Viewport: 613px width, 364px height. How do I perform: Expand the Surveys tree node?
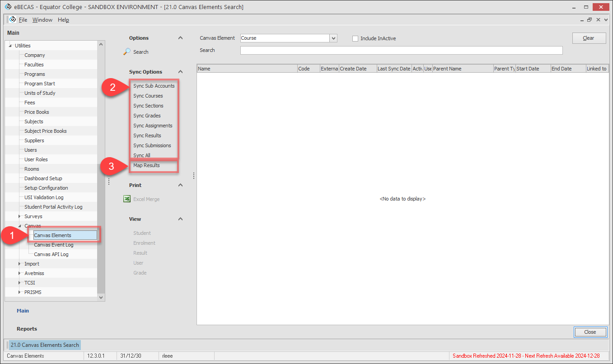coord(19,217)
